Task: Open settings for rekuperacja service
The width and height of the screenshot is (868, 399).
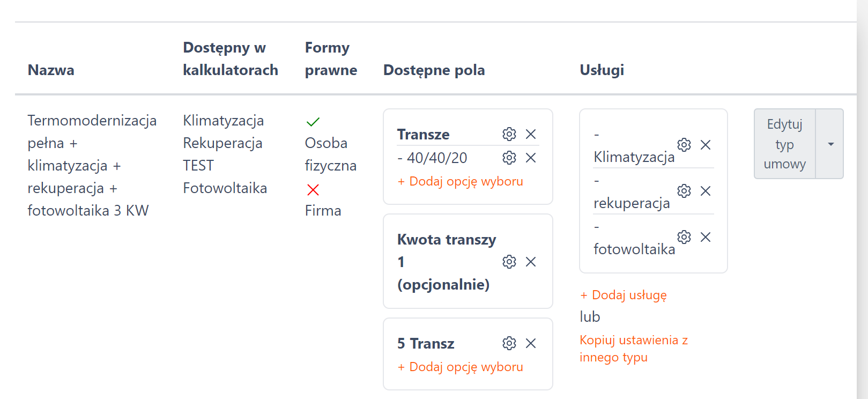Action: 684,191
